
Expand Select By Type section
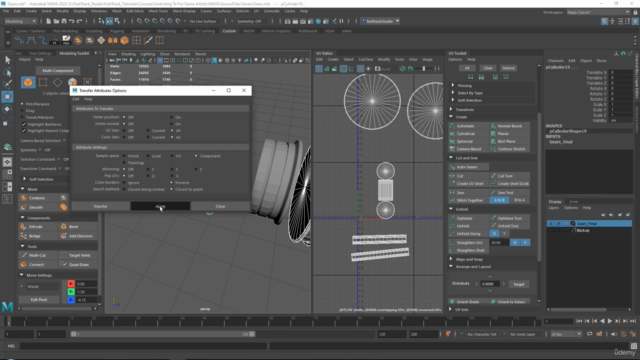[453, 93]
